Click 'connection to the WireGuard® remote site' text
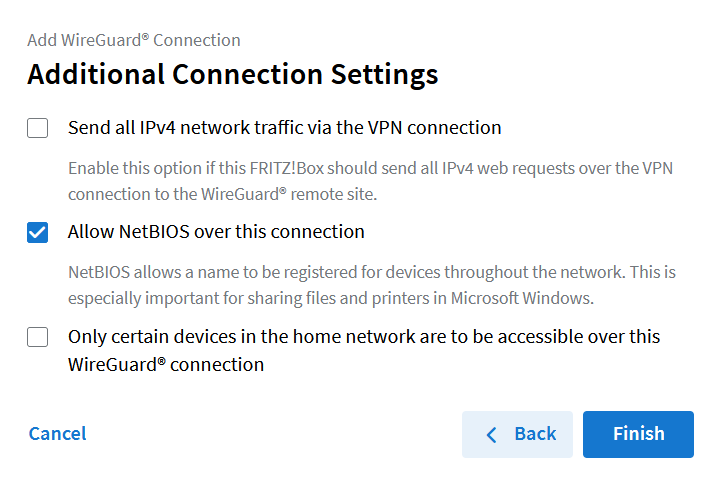Image resolution: width=722 pixels, height=486 pixels. click(222, 194)
